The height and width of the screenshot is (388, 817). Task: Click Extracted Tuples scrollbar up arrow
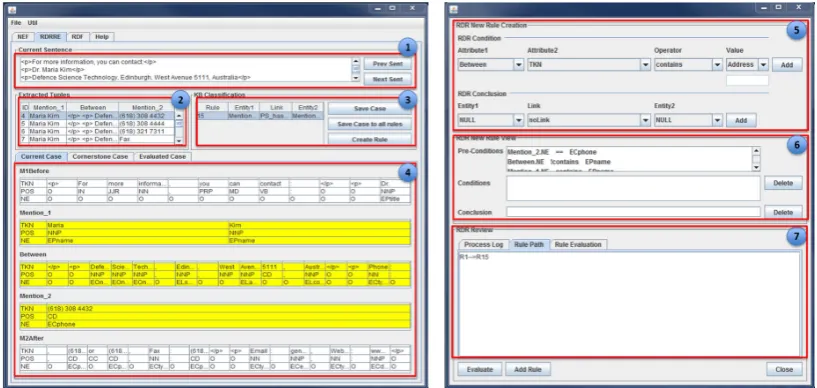click(x=179, y=116)
